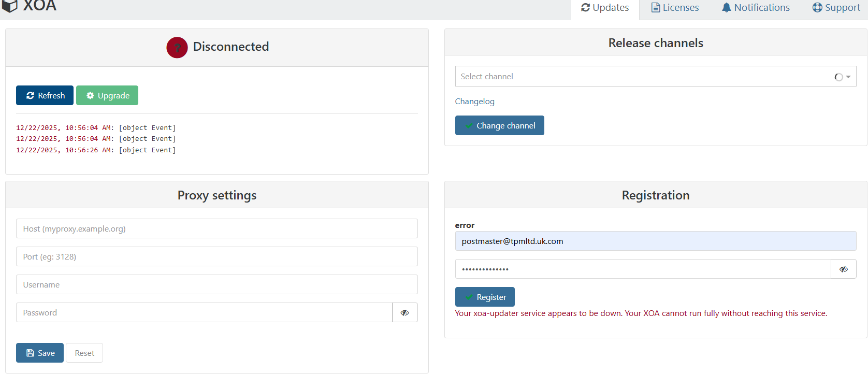Click the XOA cube logo icon
Image resolution: width=868 pixels, height=388 pixels.
[x=10, y=6]
